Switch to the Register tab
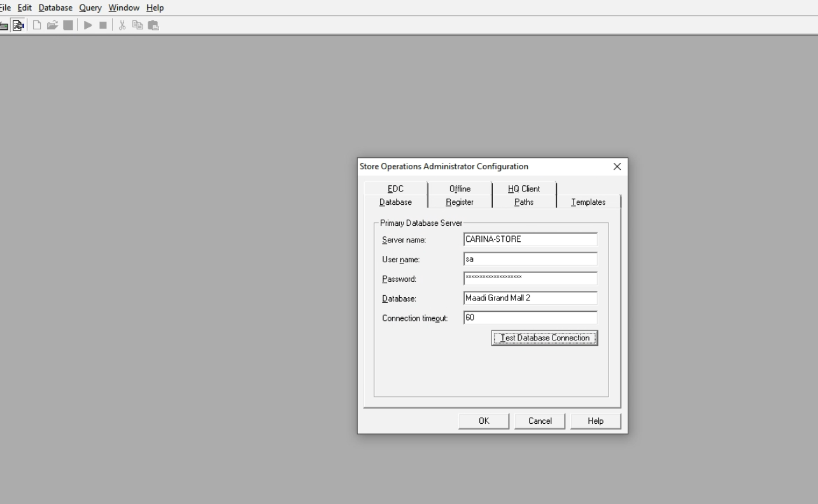The width and height of the screenshot is (818, 504). [460, 202]
